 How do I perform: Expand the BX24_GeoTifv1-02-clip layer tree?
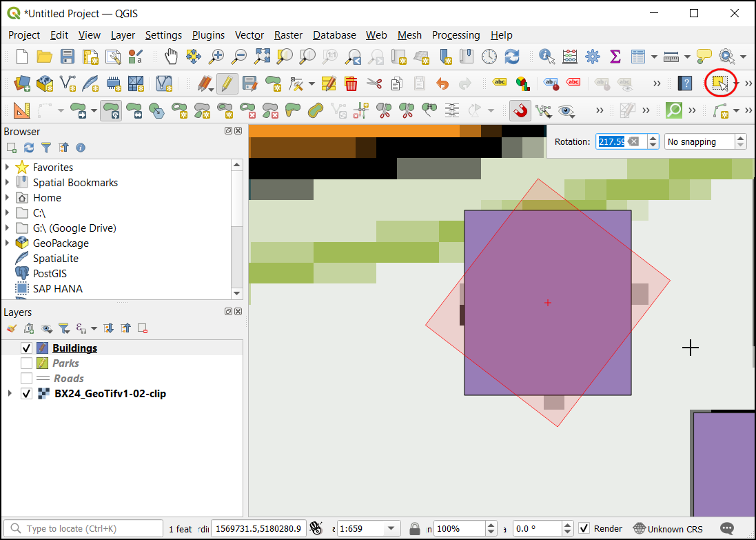(x=9, y=394)
